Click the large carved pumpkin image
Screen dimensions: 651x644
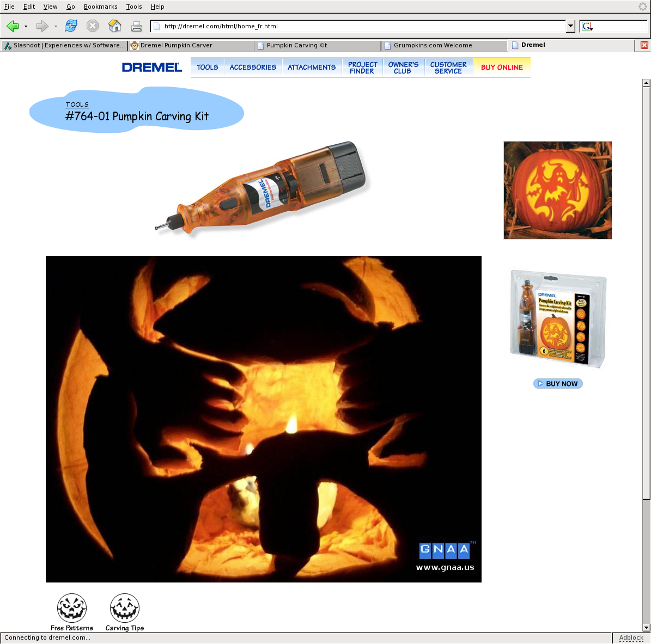click(264, 419)
